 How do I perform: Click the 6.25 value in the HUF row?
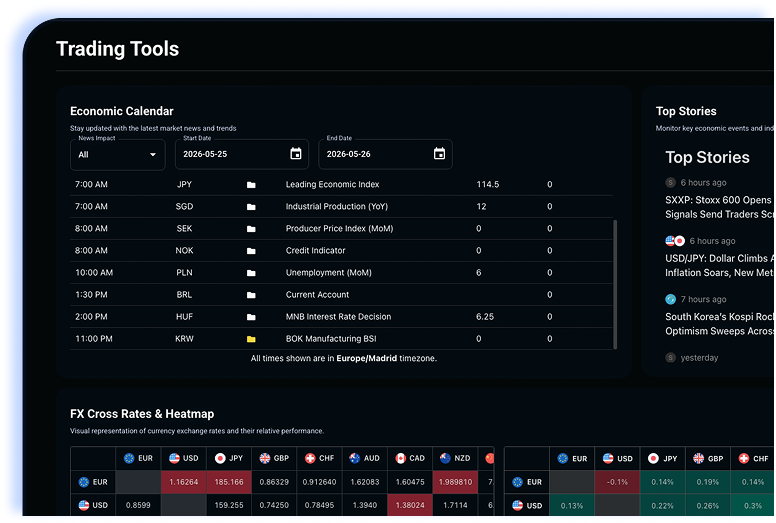tap(485, 317)
